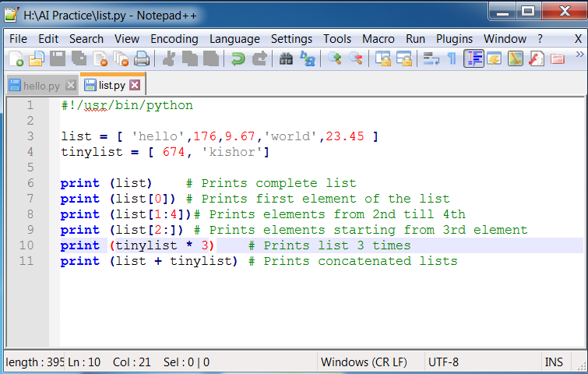Click the Close document toolbar icon
This screenshot has height=374, width=588.
[x=100, y=59]
